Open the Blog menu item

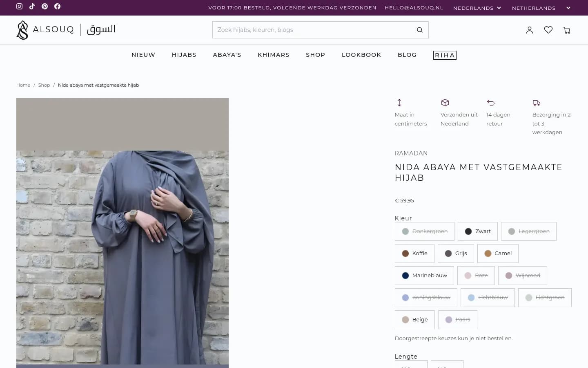click(407, 55)
